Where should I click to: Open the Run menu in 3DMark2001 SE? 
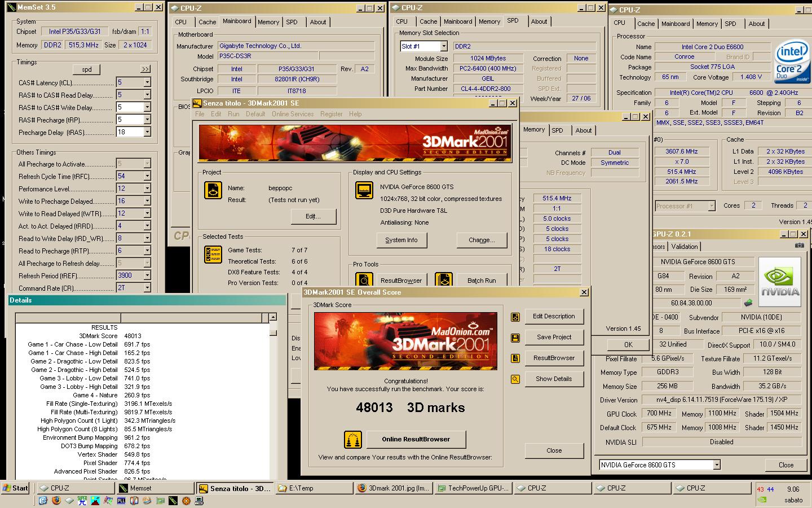tap(233, 114)
